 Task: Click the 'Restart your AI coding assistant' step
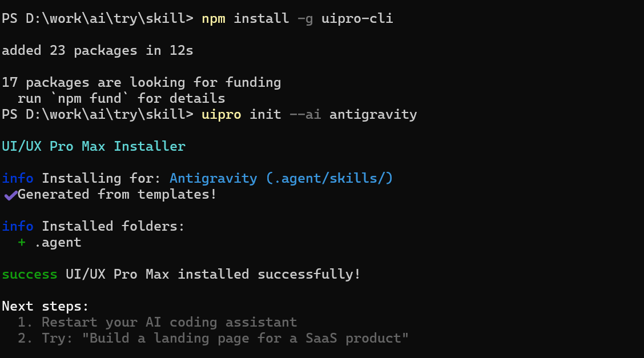(x=169, y=323)
